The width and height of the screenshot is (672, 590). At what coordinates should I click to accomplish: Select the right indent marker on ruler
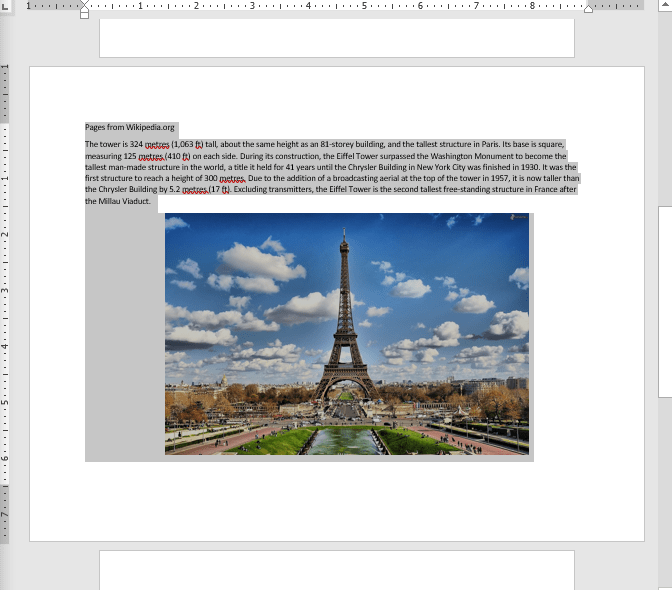(x=588, y=9)
